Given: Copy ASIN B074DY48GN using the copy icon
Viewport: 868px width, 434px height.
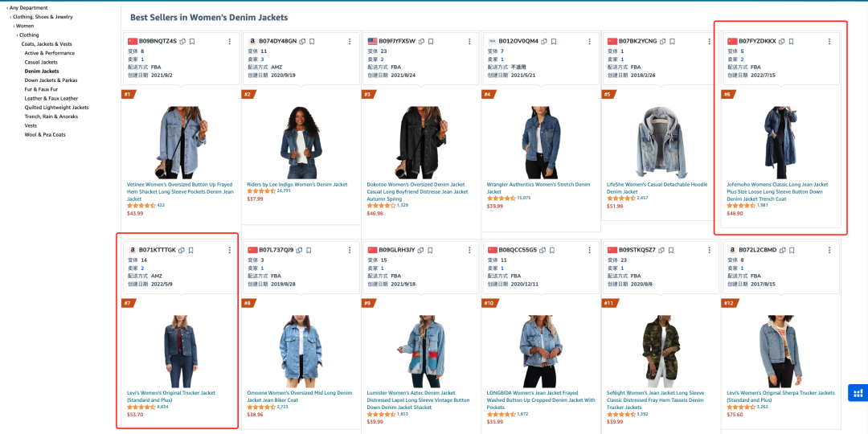Looking at the screenshot, I should pyautogui.click(x=302, y=41).
